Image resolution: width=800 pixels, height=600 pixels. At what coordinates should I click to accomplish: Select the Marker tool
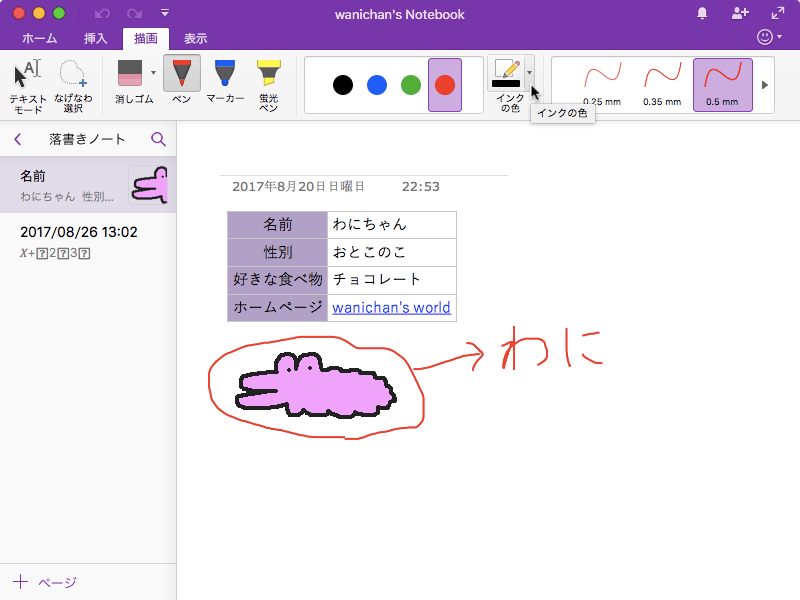pyautogui.click(x=224, y=81)
